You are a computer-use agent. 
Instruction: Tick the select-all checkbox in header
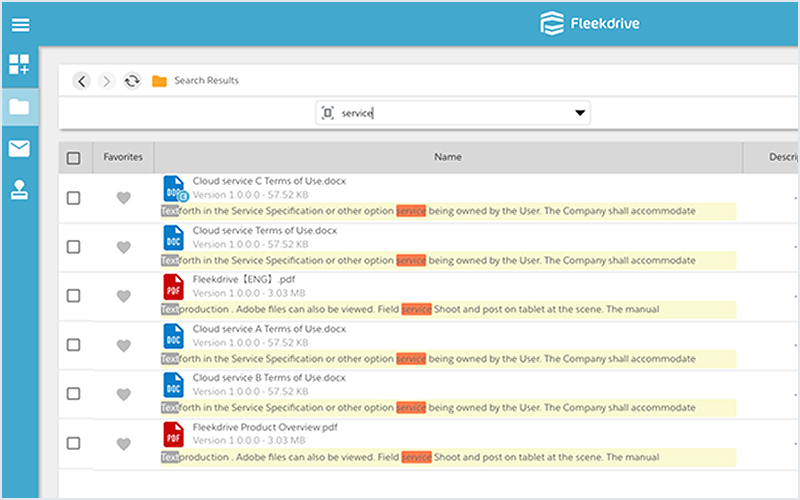(x=73, y=158)
